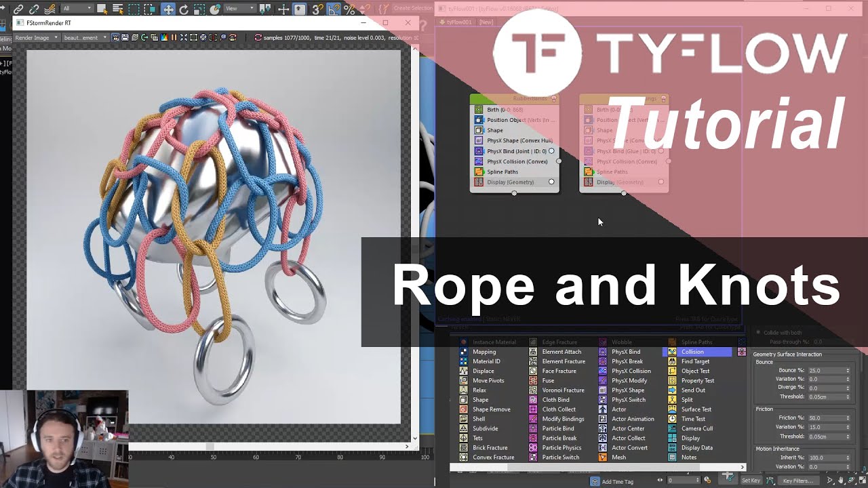Pick the Time Test operator in the depot
The width and height of the screenshot is (868, 488).
pyautogui.click(x=686, y=419)
